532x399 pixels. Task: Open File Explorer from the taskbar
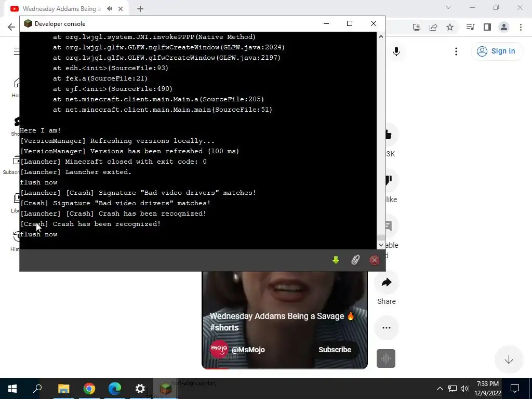point(63,389)
